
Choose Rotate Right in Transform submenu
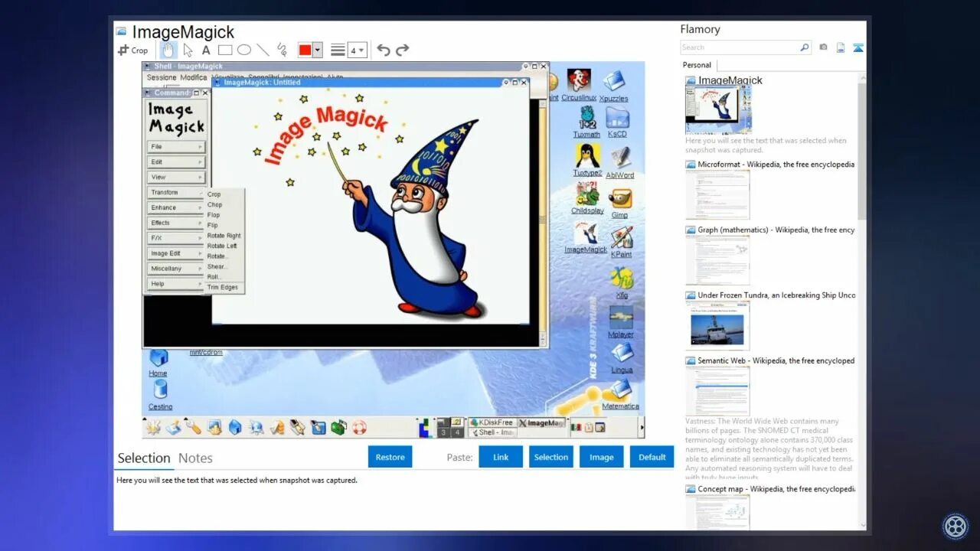click(x=224, y=236)
